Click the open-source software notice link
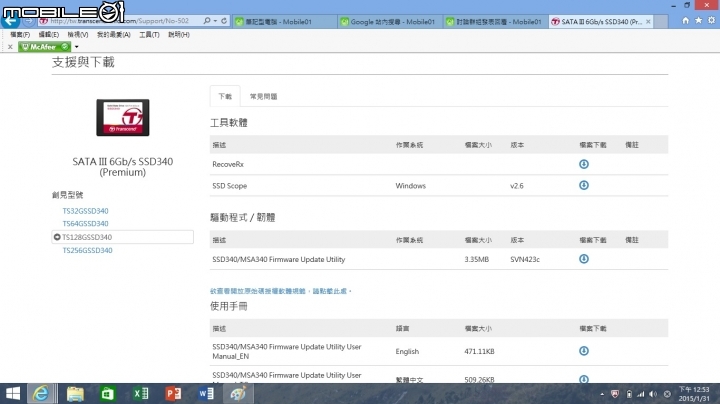The width and height of the screenshot is (720, 404). tap(281, 291)
